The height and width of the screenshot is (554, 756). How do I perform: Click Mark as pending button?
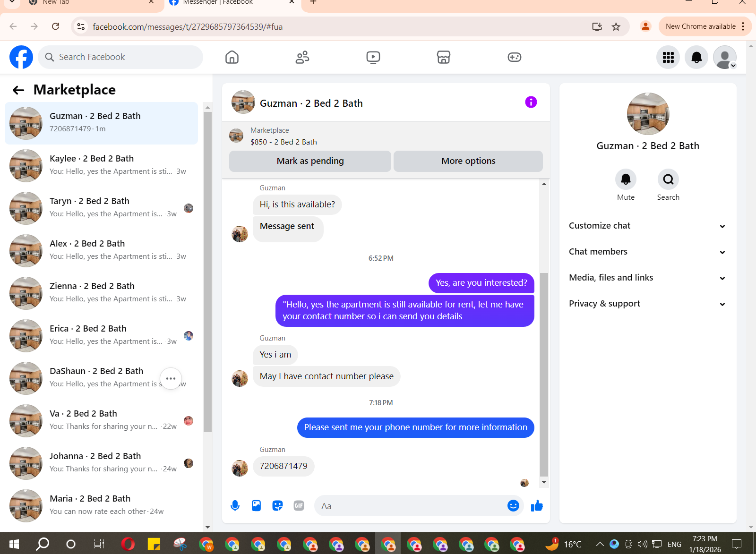310,161
